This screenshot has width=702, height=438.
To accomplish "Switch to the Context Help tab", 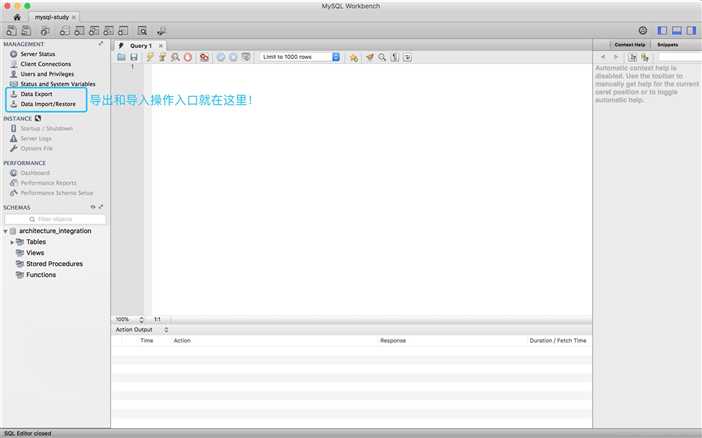I will (x=630, y=45).
